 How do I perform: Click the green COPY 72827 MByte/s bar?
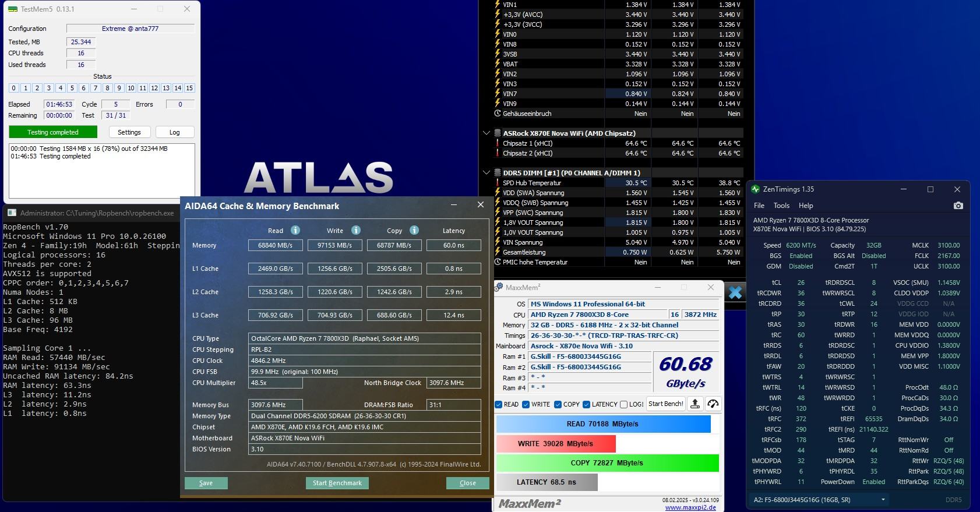pos(607,463)
